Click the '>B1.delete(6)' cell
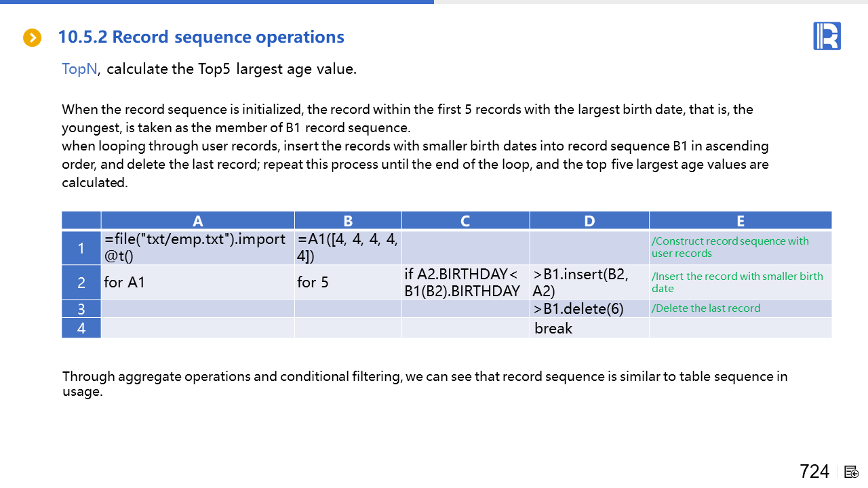Viewport: 868px width, 488px height. (x=589, y=308)
